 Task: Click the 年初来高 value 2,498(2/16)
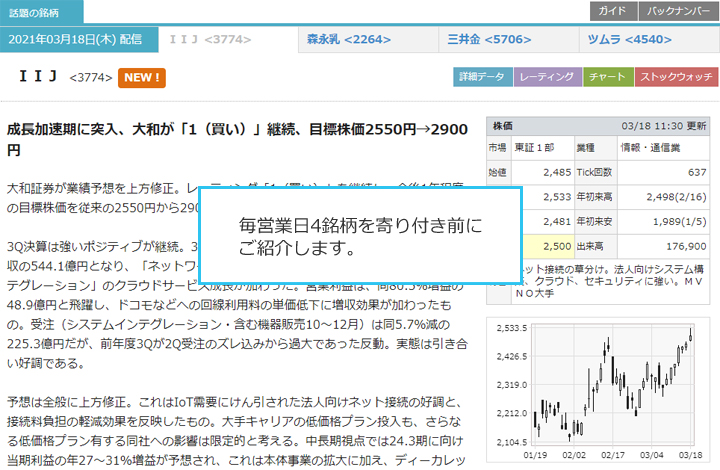click(x=676, y=197)
